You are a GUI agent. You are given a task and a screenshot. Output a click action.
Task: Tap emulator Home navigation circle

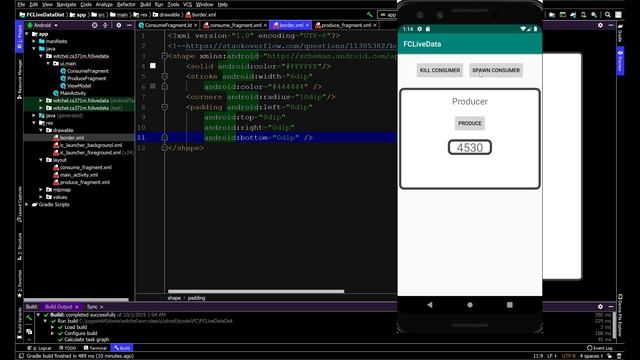pos(470,305)
